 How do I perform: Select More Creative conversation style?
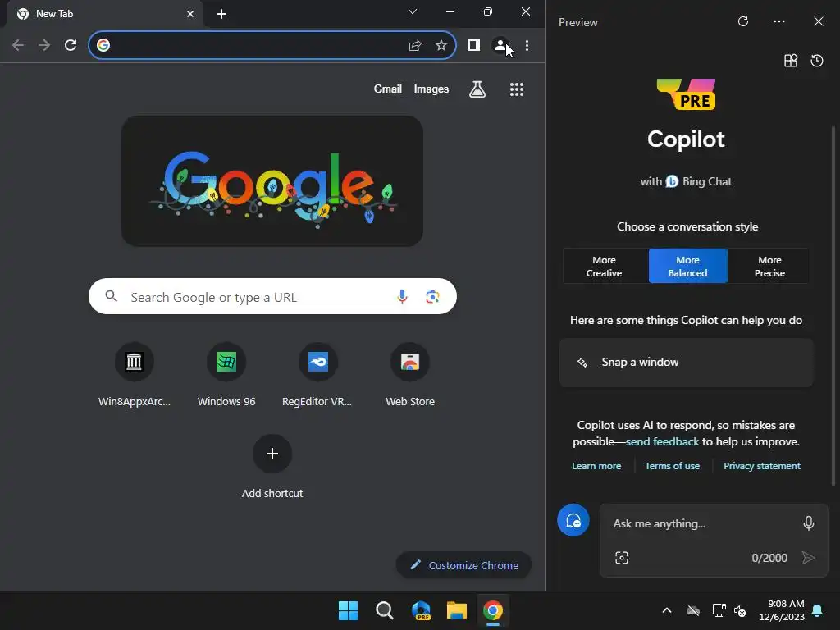[x=605, y=267]
